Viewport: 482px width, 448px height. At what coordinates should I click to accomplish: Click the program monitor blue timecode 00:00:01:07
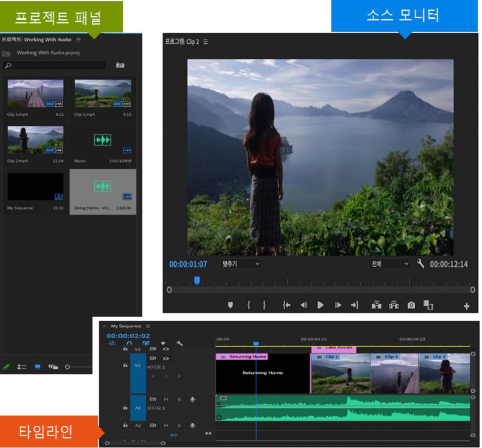(188, 264)
